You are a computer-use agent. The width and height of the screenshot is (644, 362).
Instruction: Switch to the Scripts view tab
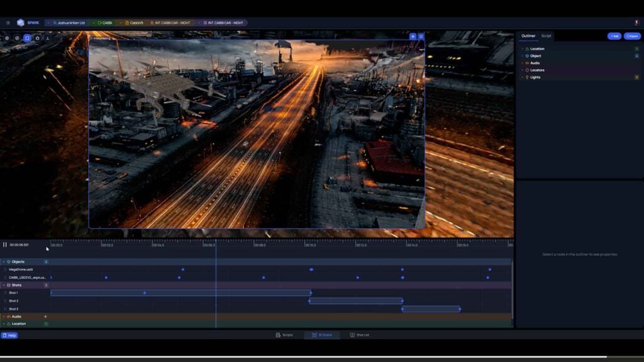click(x=284, y=336)
